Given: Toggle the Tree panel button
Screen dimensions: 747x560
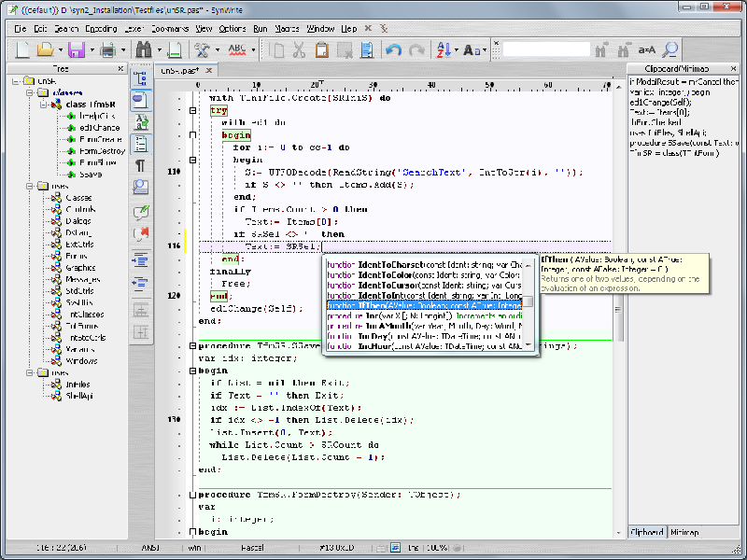Looking at the screenshot, I should tap(141, 78).
